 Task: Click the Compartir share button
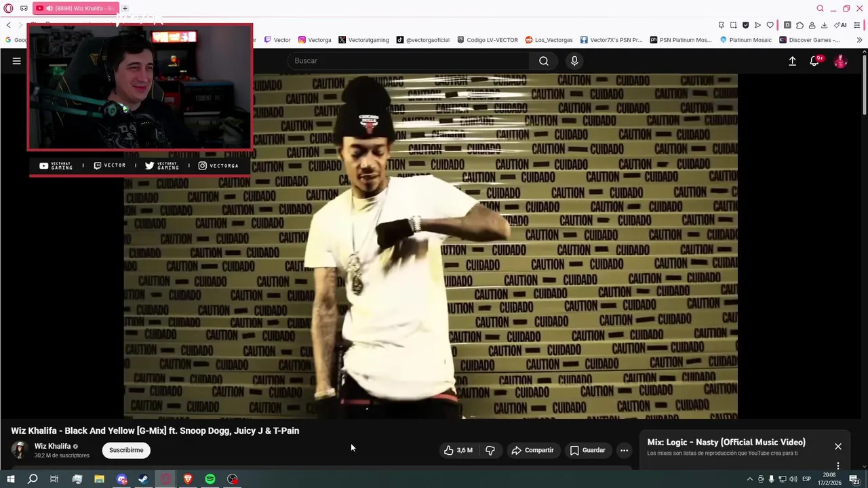pyautogui.click(x=533, y=450)
